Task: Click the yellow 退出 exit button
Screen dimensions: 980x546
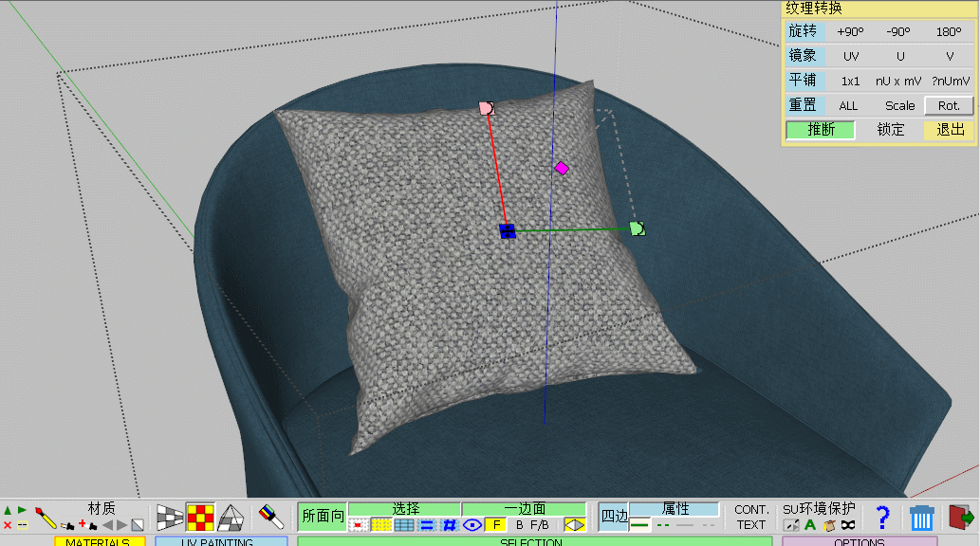Action: (x=950, y=130)
